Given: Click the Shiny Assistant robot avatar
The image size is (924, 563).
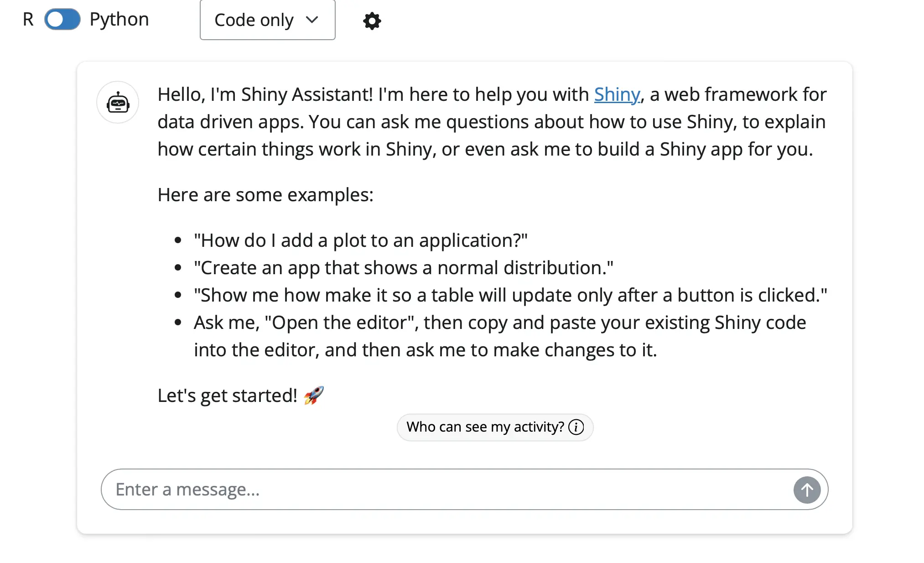Looking at the screenshot, I should 118,102.
